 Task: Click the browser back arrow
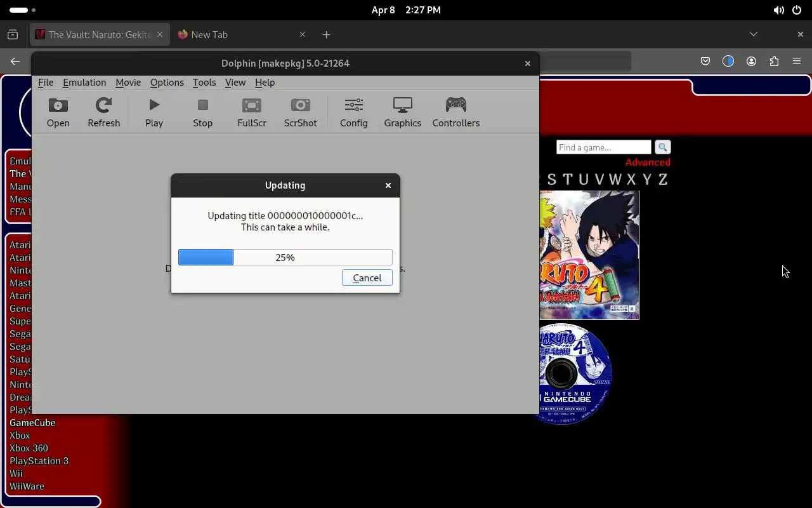point(15,61)
